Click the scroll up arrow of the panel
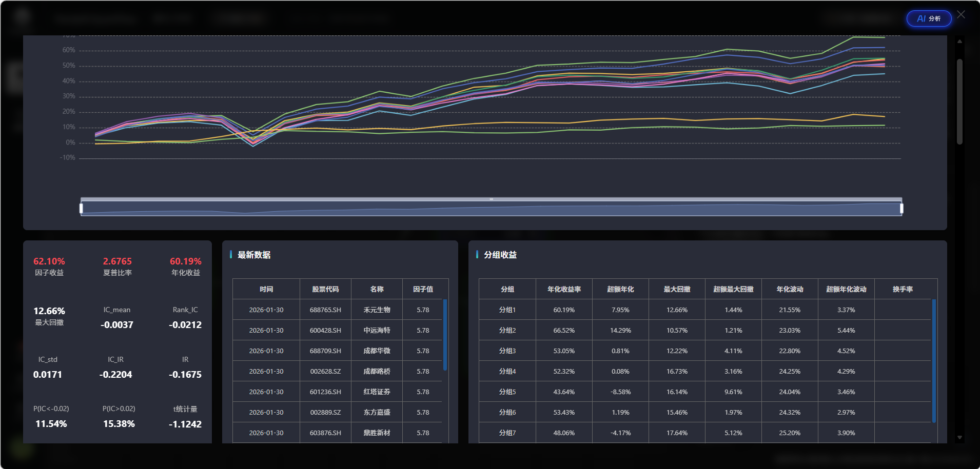The height and width of the screenshot is (469, 980). [x=959, y=41]
